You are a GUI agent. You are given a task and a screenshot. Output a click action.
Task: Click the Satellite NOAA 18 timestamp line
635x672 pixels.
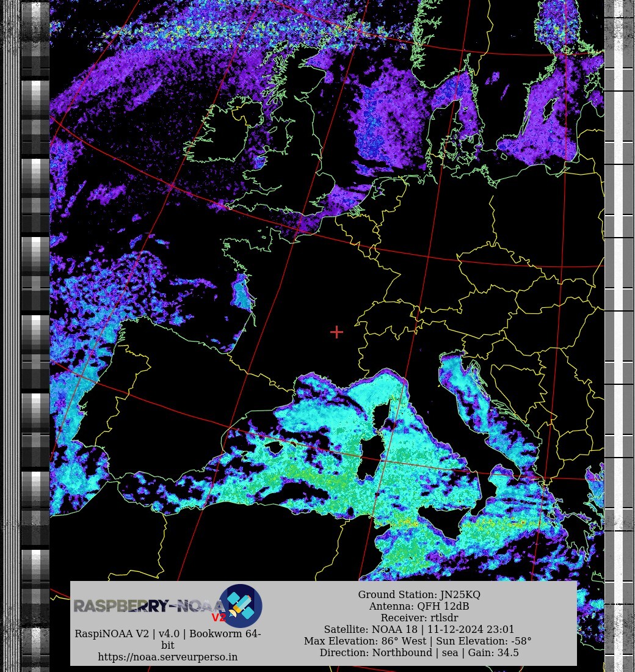click(x=419, y=629)
